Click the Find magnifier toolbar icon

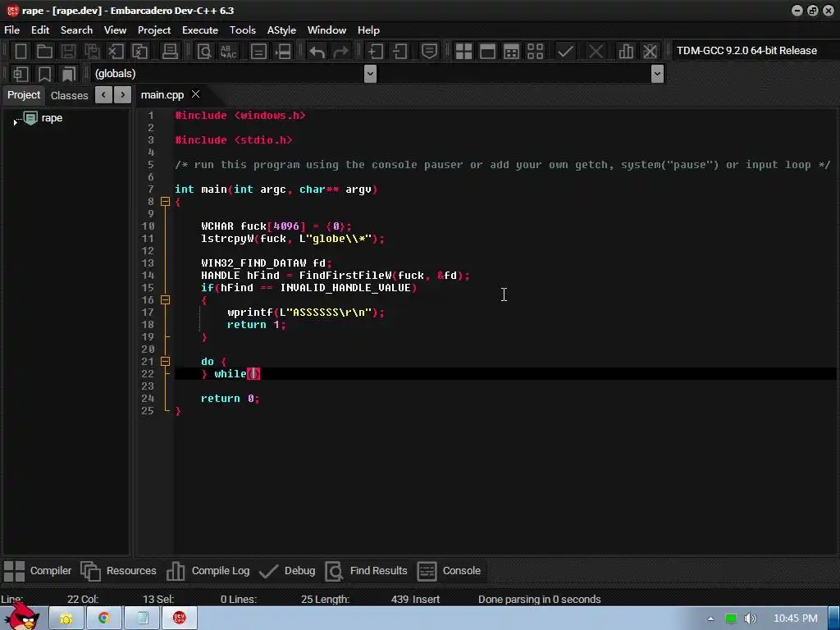pos(204,51)
